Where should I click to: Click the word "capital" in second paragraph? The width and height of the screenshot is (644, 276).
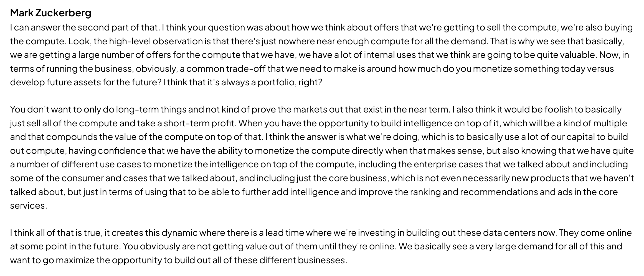581,137
